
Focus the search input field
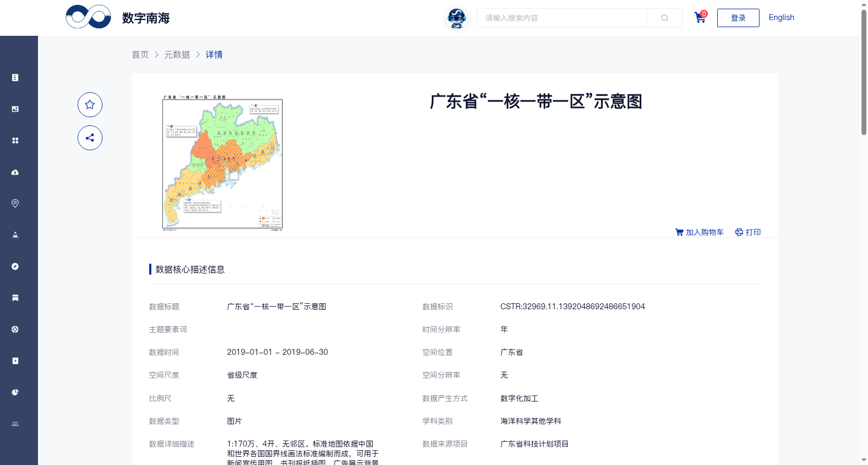[561, 18]
